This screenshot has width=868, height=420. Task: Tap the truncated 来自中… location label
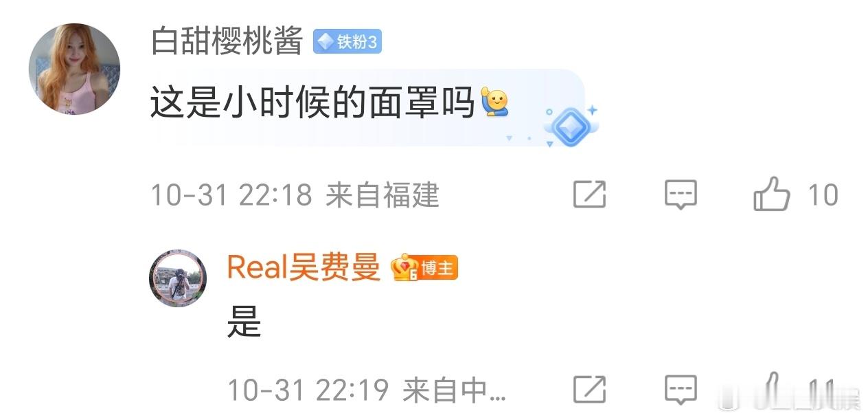(x=455, y=390)
